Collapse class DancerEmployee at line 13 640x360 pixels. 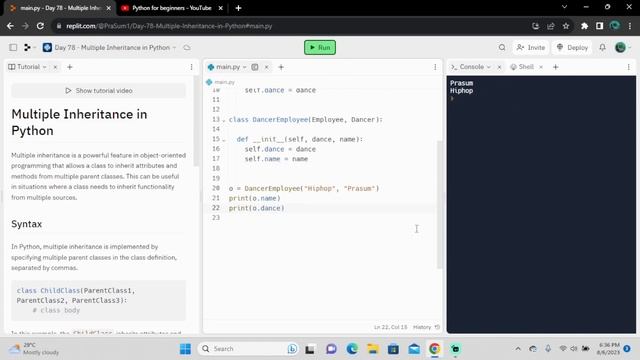[224, 120]
